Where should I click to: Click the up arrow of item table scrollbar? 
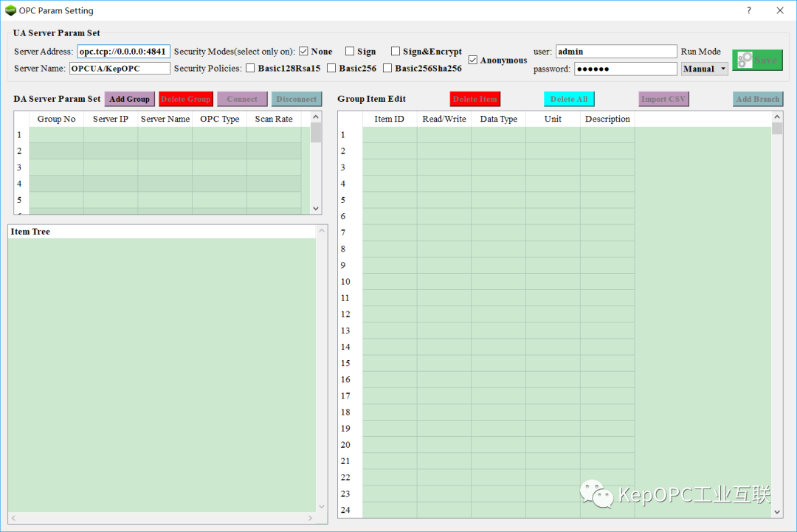(x=776, y=117)
